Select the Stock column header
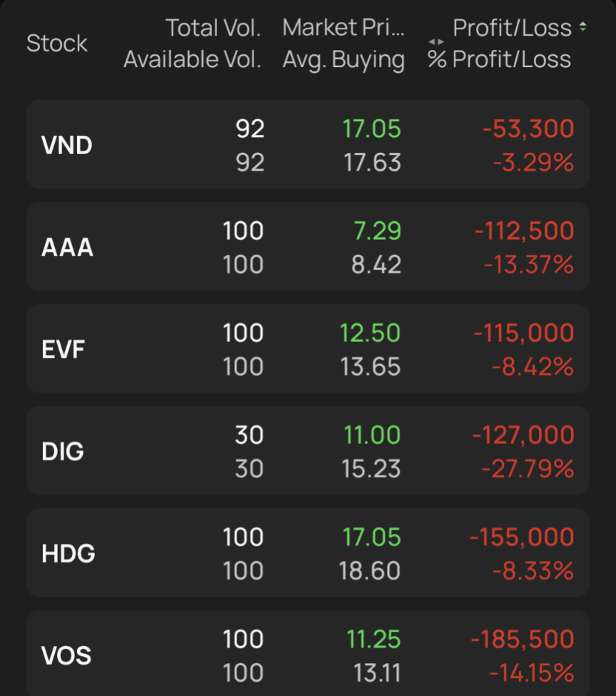Image resolution: width=616 pixels, height=696 pixels. pos(57,43)
